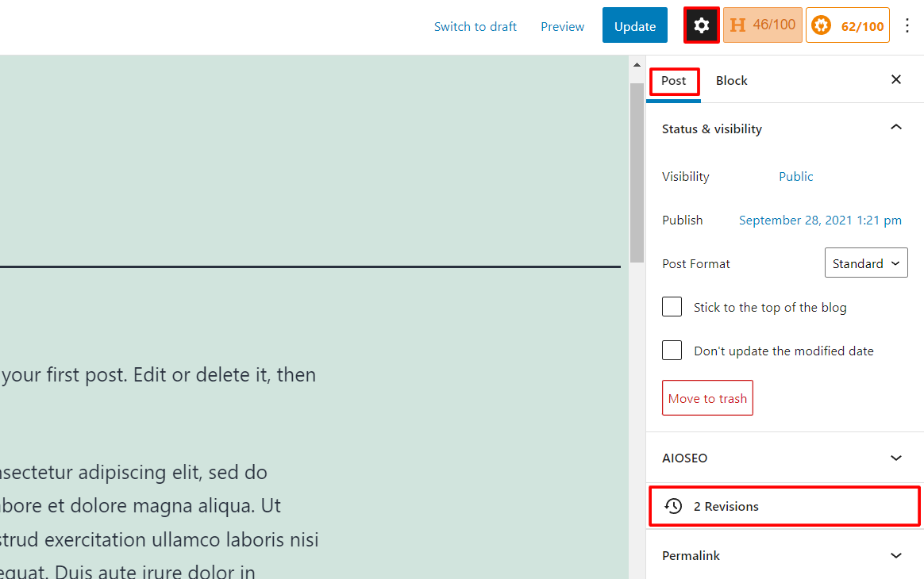Image resolution: width=924 pixels, height=579 pixels.
Task: Collapse Status & visibility with the chevron icon
Action: pos(896,127)
